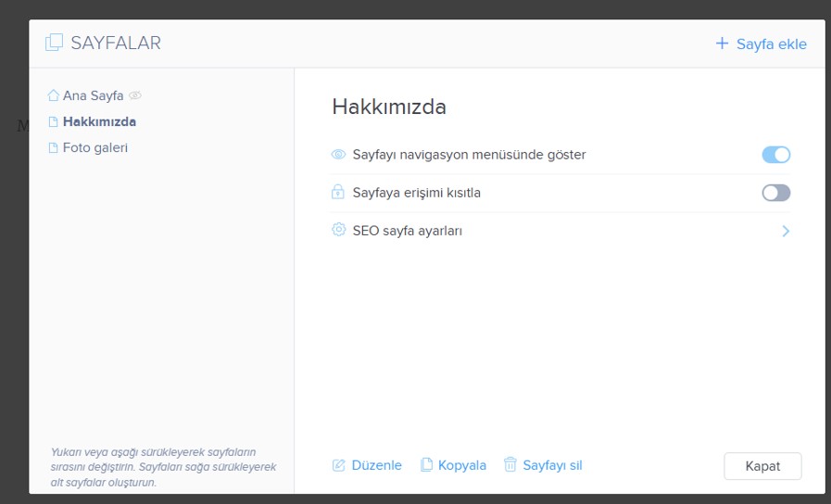Image resolution: width=831 pixels, height=504 pixels.
Task: Click the page icon next to Hakkımızda
Action: (54, 121)
